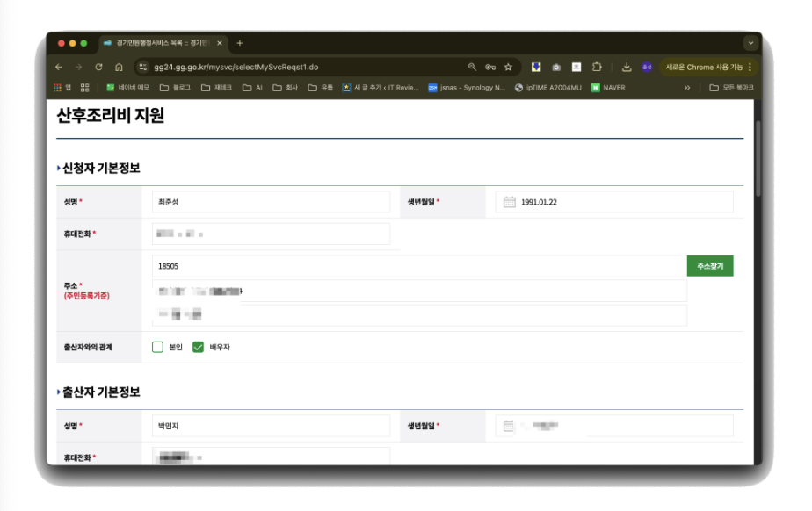Screen dimensions: 812x511
Task: Open the Chrome extensions puzzle icon
Action: tap(597, 67)
